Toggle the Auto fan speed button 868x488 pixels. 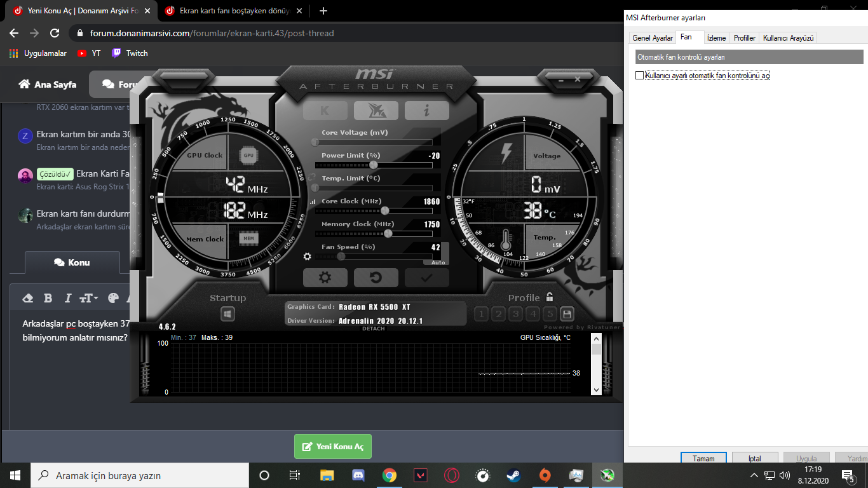(x=438, y=262)
